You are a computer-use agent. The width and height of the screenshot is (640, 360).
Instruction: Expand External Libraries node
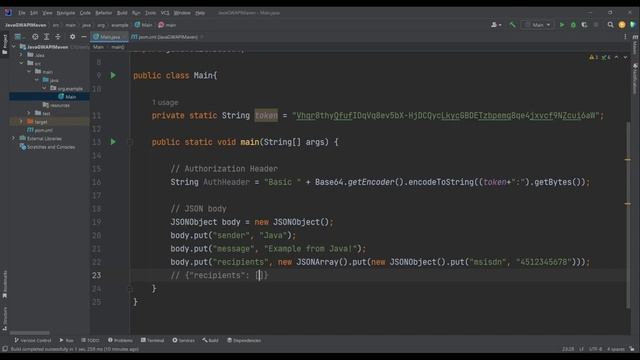click(14, 138)
